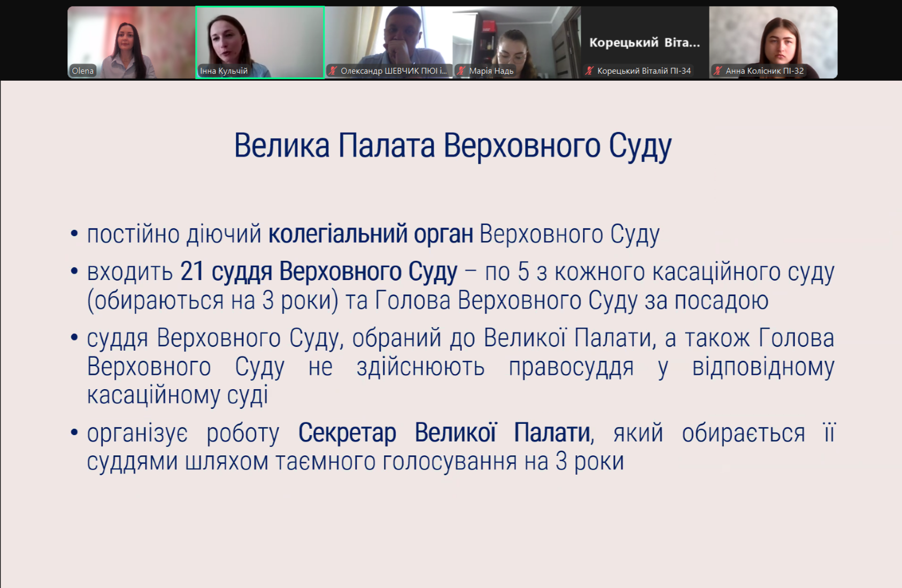
Task: Click the text '(обираються на 3 роки)'
Action: coord(213,301)
